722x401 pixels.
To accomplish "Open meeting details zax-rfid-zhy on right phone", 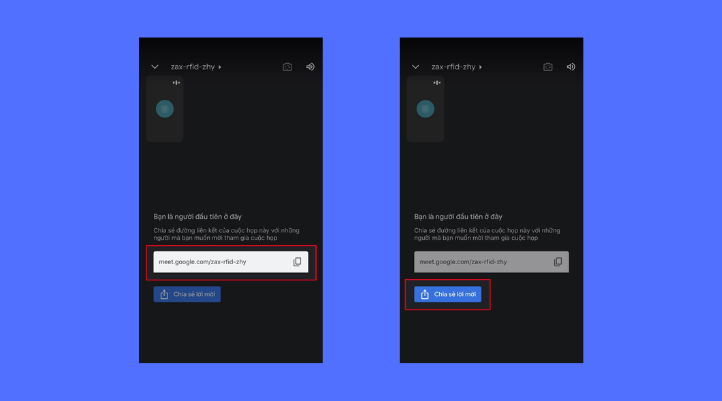I will [456, 67].
